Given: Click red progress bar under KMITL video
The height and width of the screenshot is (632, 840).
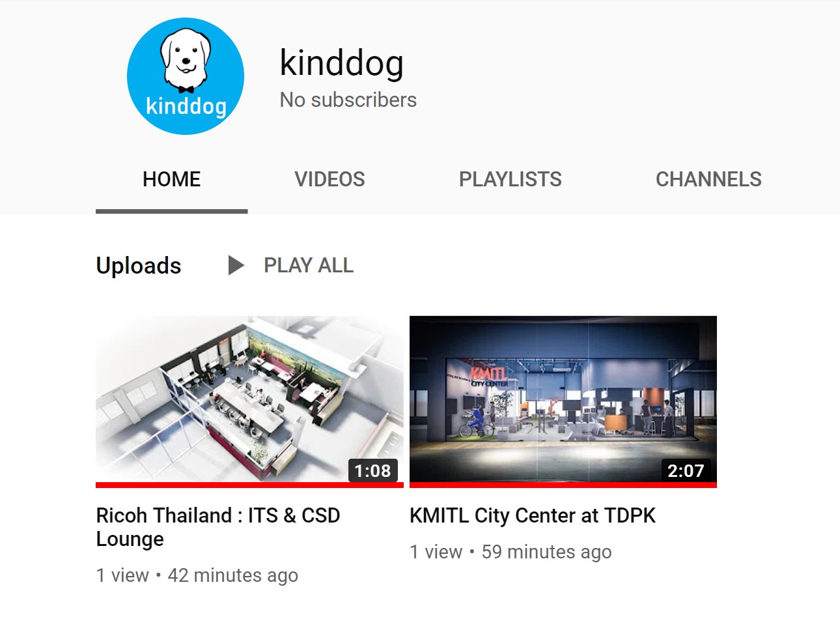Looking at the screenshot, I should [563, 485].
